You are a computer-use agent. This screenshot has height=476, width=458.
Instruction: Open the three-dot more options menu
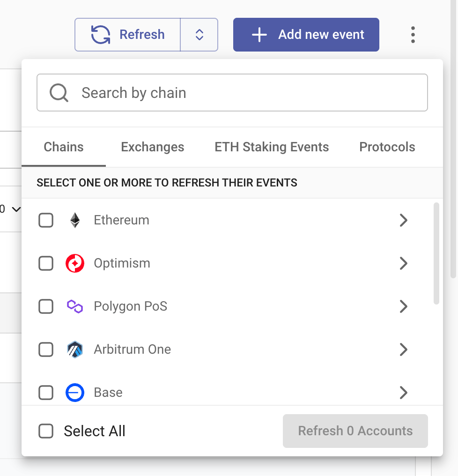click(413, 35)
